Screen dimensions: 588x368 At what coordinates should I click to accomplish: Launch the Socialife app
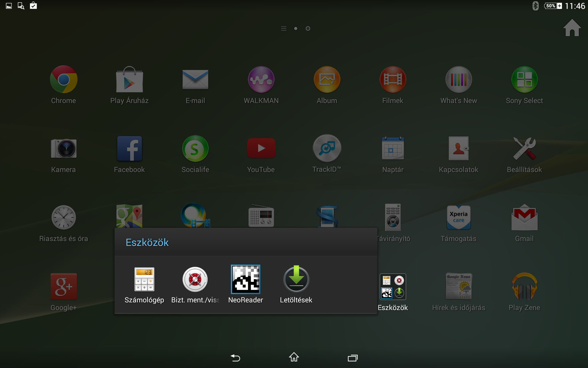(195, 148)
